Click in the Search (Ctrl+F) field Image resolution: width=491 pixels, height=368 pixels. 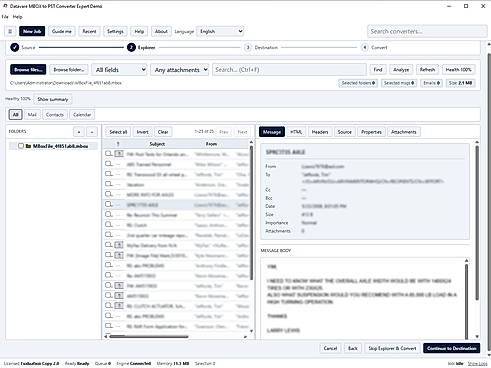(289, 70)
